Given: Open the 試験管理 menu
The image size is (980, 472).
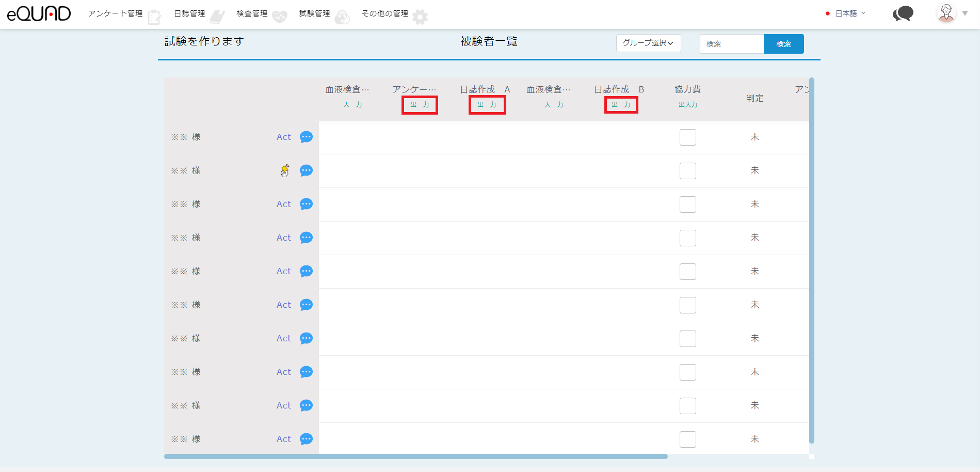Looking at the screenshot, I should coord(315,13).
